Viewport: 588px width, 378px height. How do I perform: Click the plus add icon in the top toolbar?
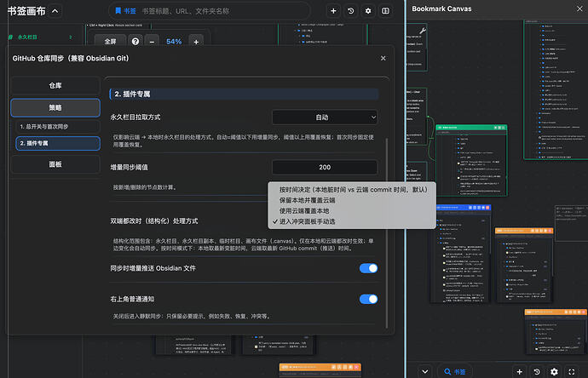[333, 11]
